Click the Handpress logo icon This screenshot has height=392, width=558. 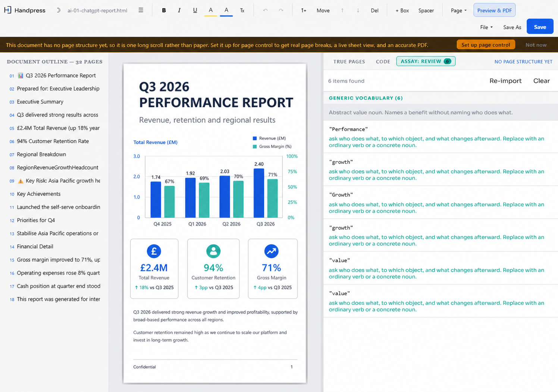coord(7,10)
